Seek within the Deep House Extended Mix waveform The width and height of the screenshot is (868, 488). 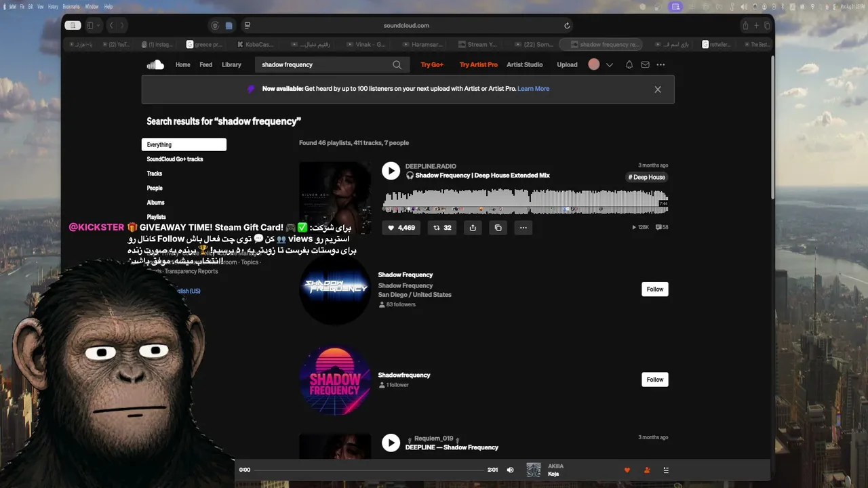pos(526,201)
